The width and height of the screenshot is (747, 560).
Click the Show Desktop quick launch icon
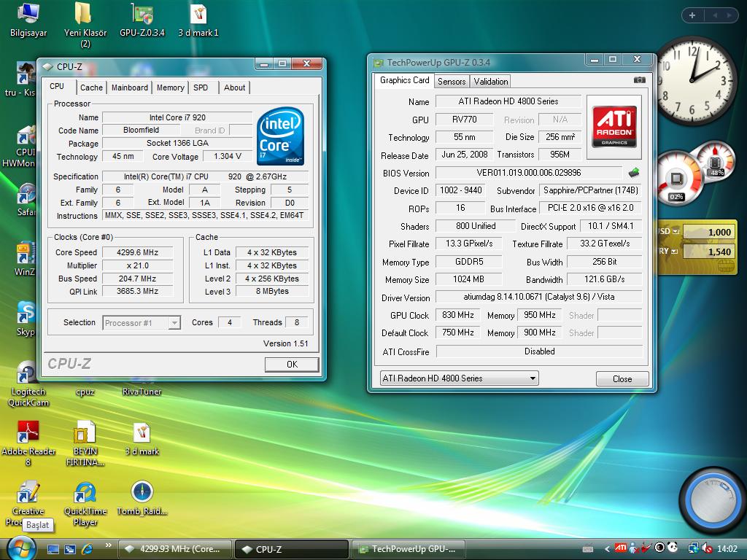[x=53, y=549]
